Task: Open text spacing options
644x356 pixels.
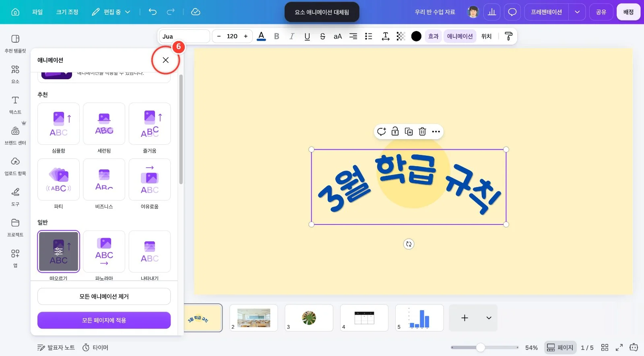Action: [385, 36]
